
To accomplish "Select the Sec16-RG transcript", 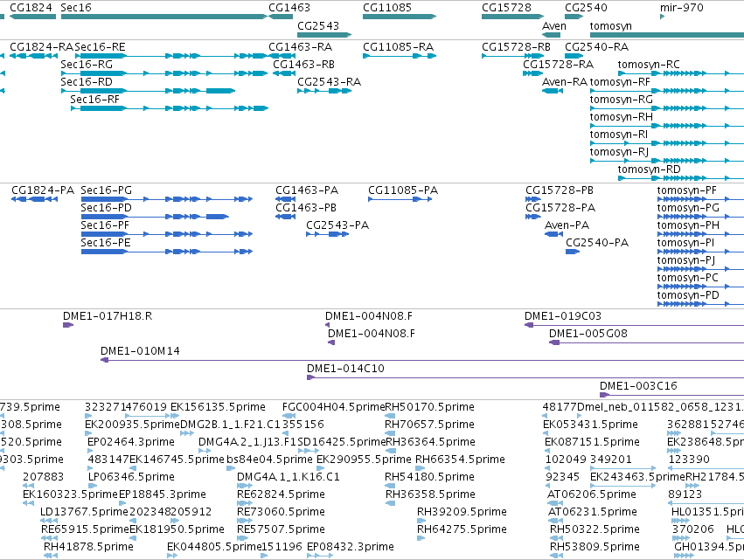I will (x=164, y=73).
